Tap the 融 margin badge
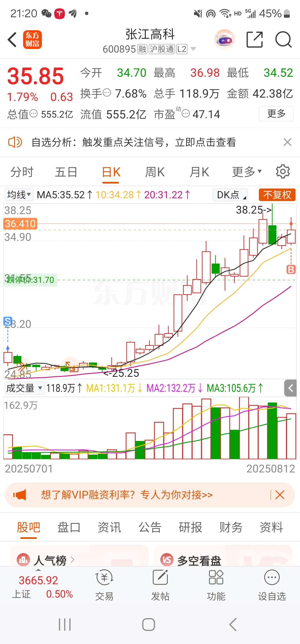This screenshot has width=300, height=644. [142, 49]
